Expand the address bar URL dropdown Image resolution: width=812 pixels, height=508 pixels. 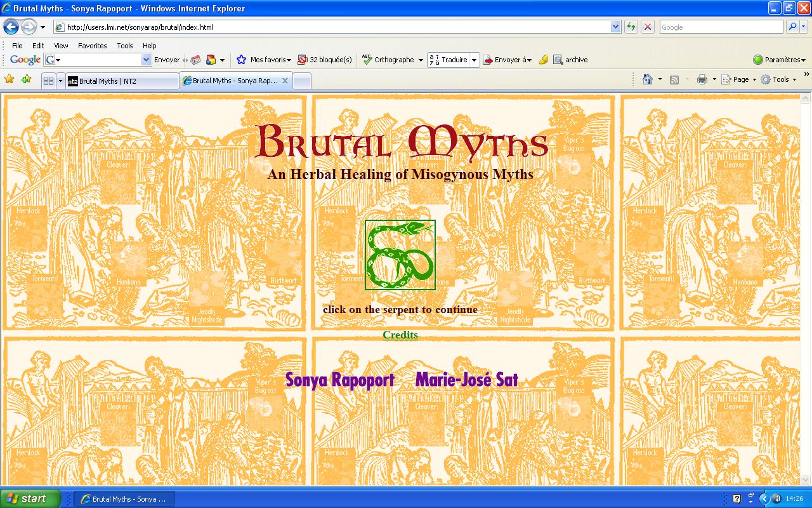tap(615, 27)
